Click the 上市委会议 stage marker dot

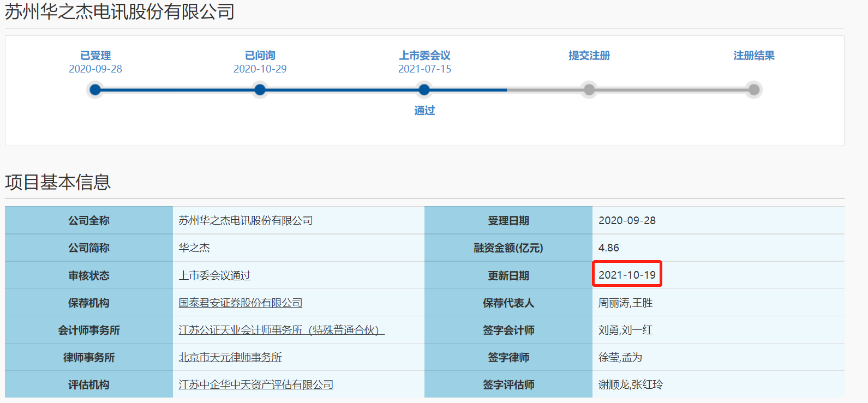[x=424, y=89]
